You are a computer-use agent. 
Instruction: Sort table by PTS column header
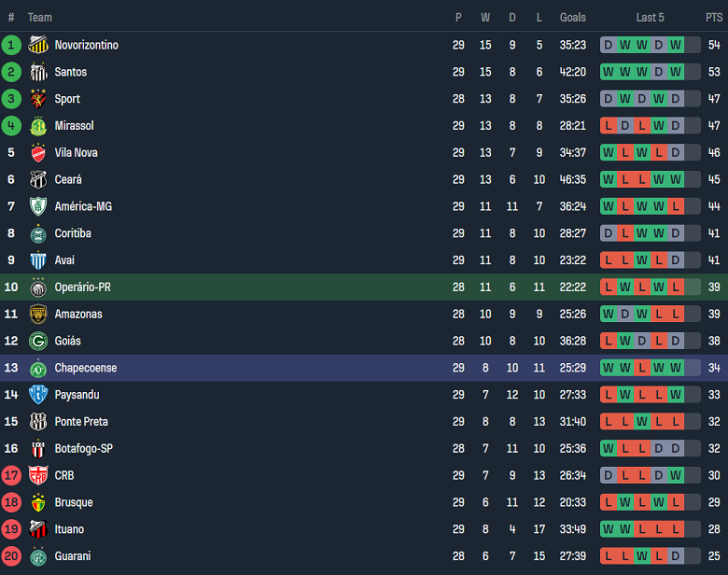coord(714,17)
